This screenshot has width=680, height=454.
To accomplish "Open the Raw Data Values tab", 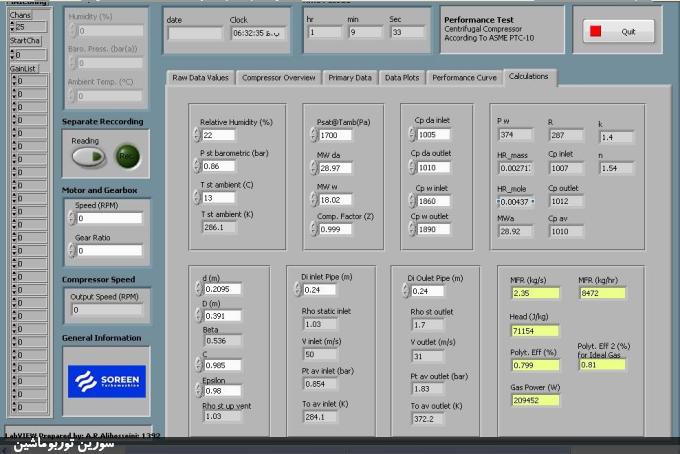I will (x=201, y=77).
